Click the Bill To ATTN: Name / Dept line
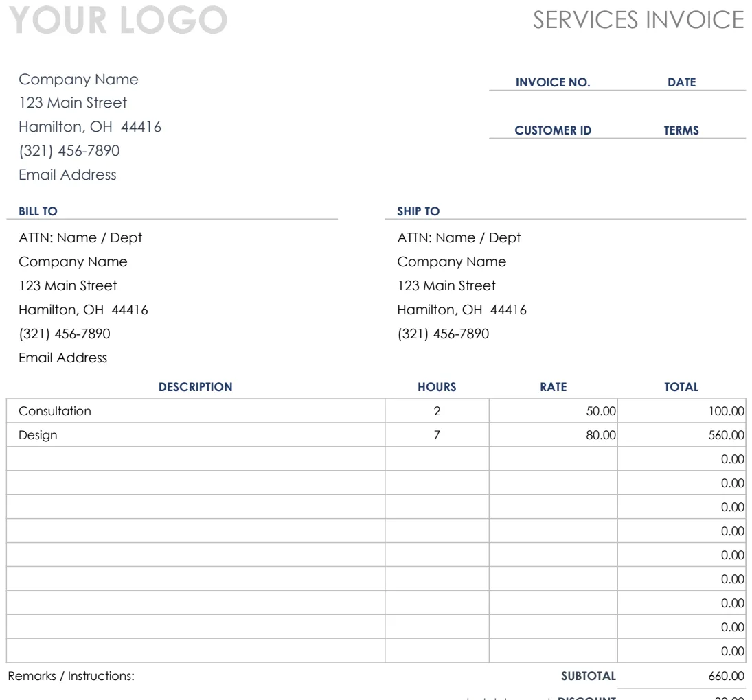Screen dimensions: 752x700 tap(80, 237)
